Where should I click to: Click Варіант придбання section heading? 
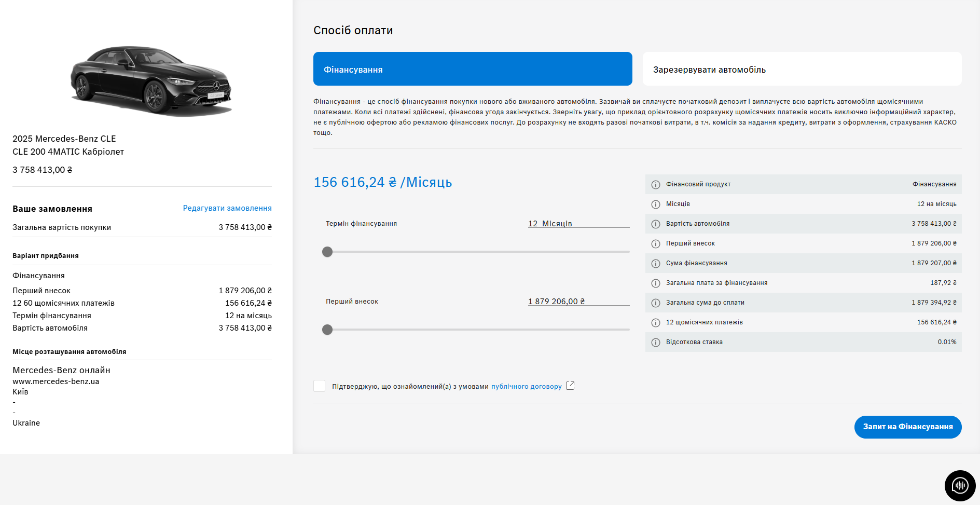[x=46, y=256]
